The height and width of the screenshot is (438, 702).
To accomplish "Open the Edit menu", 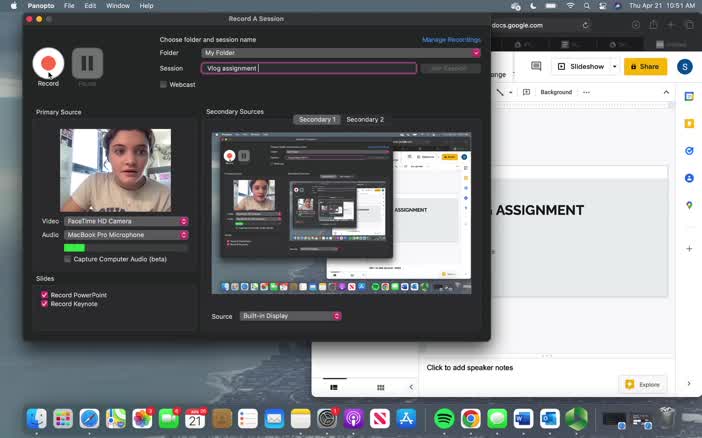I will point(90,6).
